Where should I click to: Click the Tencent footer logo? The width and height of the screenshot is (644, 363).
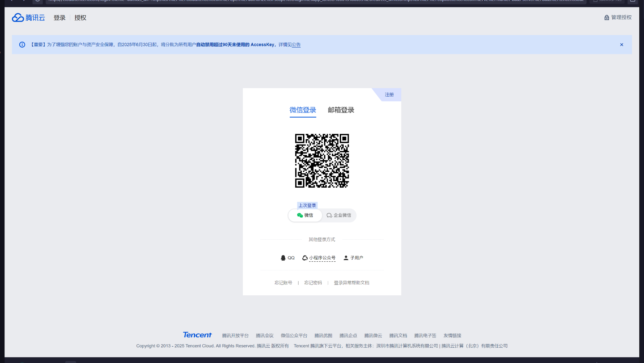pos(197,335)
